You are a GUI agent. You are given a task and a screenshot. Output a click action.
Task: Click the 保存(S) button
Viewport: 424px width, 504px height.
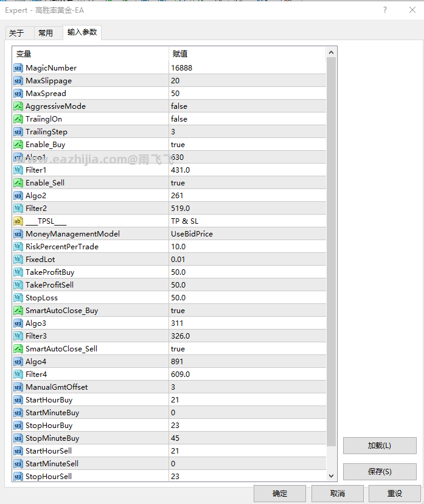(380, 472)
